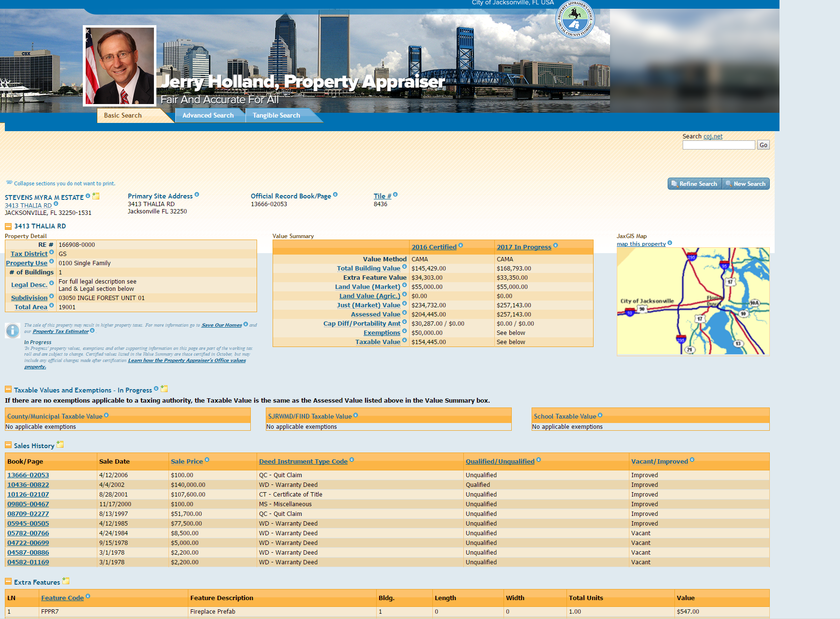
Task: Click info icon beside Legal Desc.
Action: tap(51, 283)
